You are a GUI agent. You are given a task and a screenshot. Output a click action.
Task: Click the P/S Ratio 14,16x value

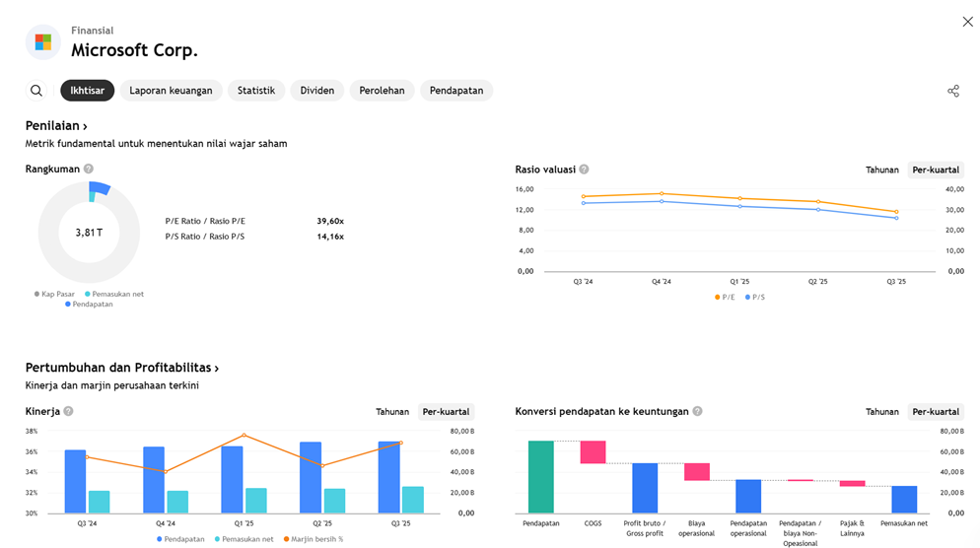(330, 237)
